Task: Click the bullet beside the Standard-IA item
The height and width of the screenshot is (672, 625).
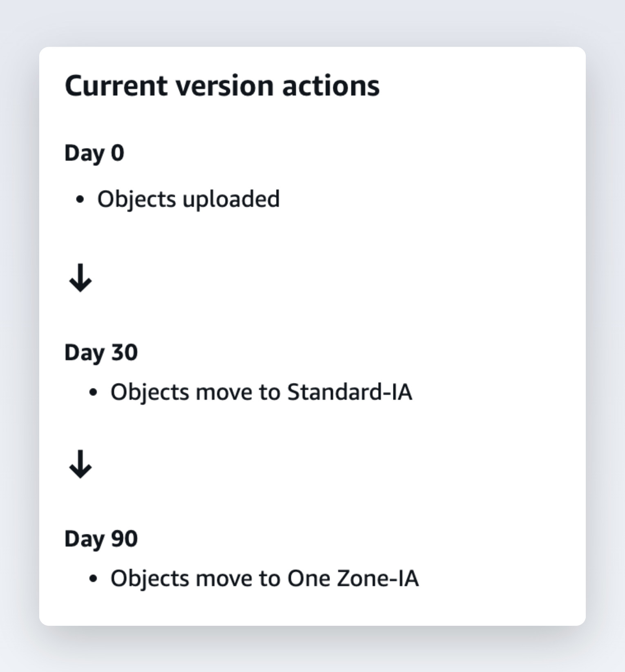Action: tap(93, 392)
